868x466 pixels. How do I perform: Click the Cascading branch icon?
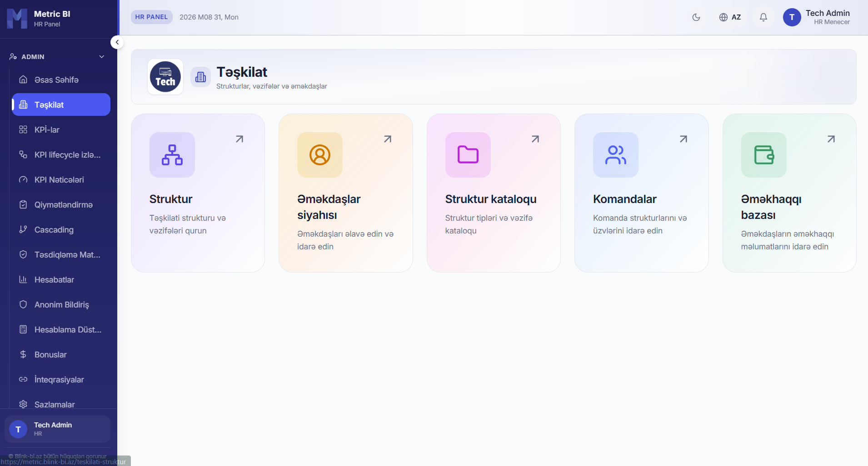23,230
